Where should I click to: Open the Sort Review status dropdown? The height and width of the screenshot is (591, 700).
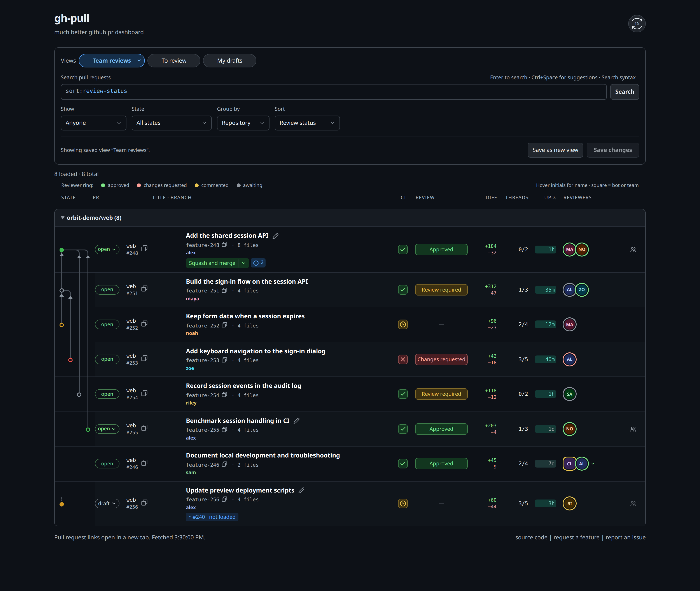(x=307, y=123)
